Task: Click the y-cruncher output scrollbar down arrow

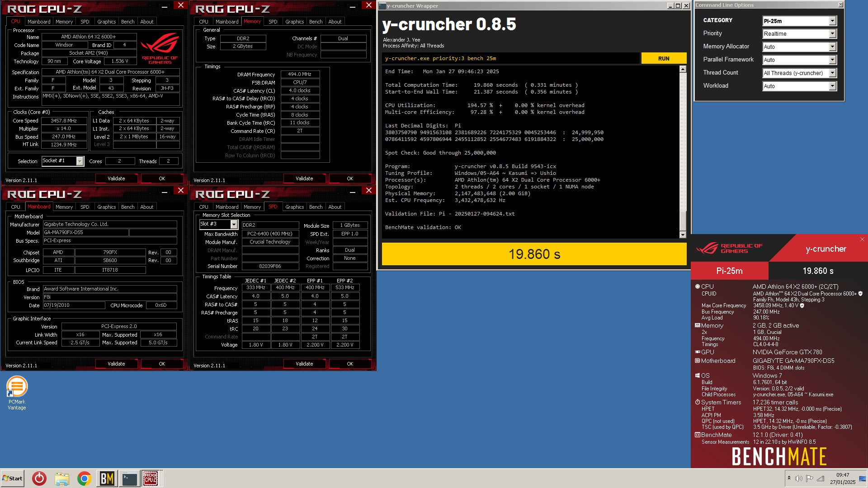Action: tap(683, 235)
